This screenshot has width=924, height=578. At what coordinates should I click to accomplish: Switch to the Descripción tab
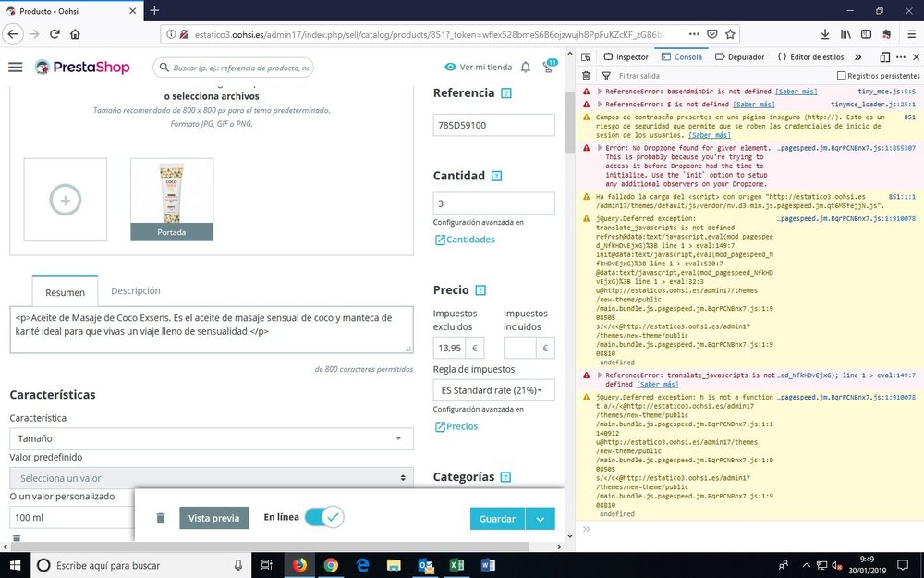point(135,290)
